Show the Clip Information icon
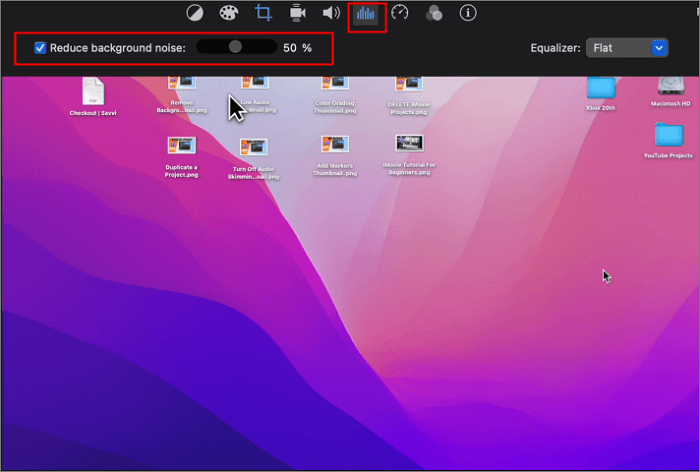 (x=467, y=13)
